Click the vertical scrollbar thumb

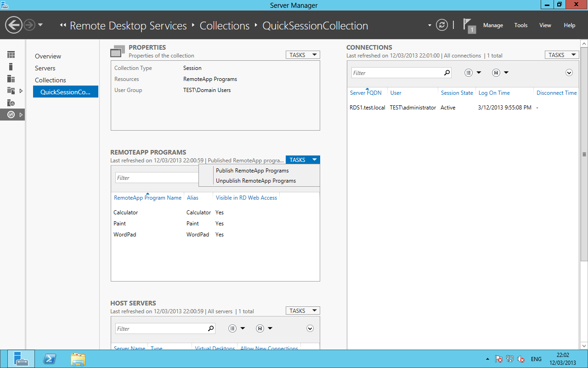coord(584,154)
